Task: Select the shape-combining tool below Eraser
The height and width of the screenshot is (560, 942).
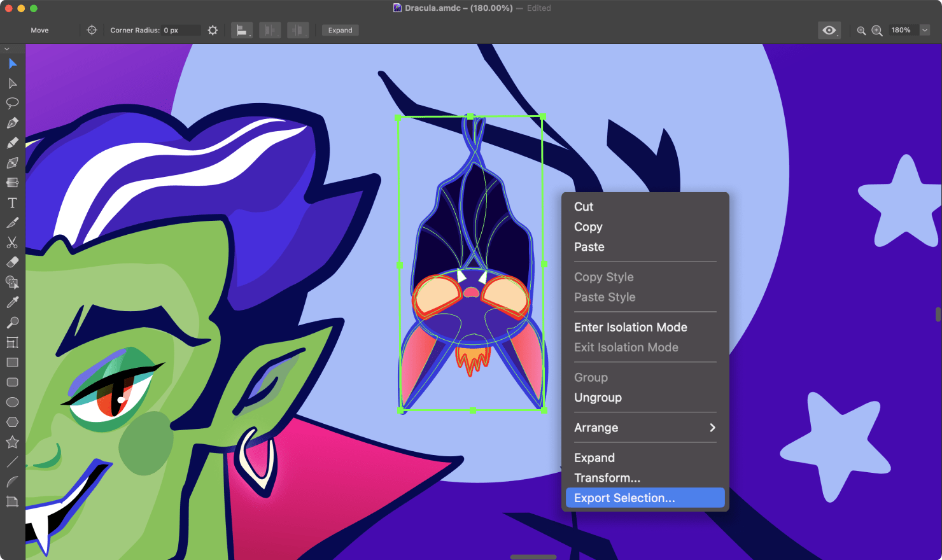Action: tap(12, 283)
